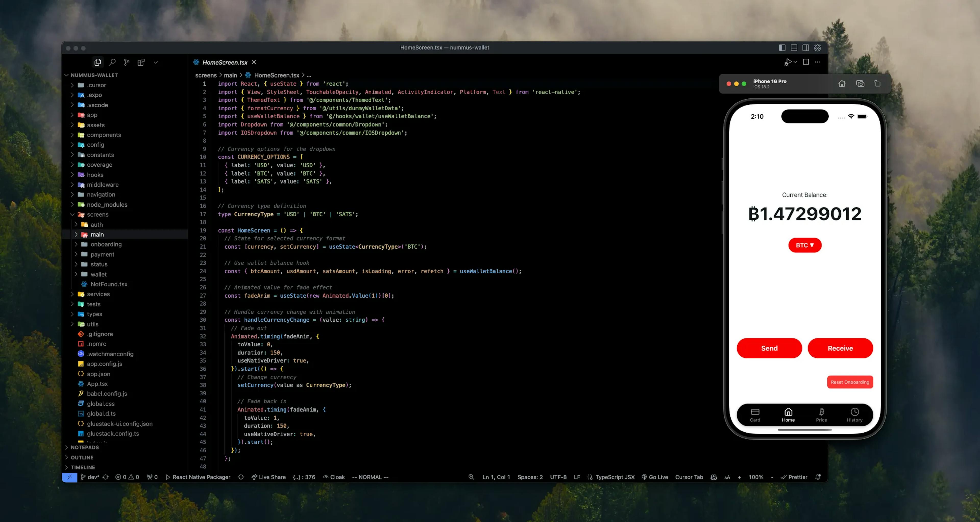
Task: Open the Source Control view icon
Action: tap(127, 62)
